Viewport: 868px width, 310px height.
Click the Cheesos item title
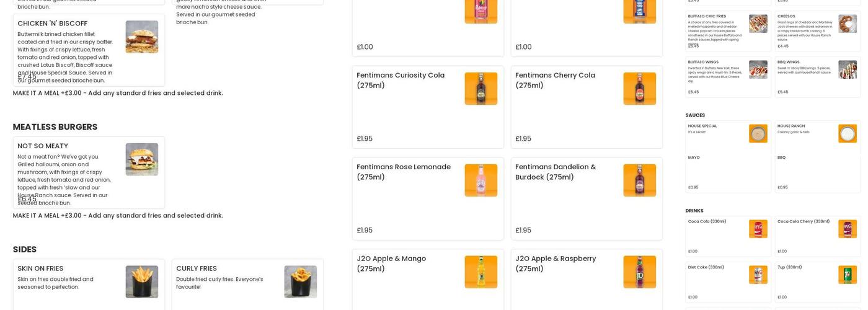[786, 16]
